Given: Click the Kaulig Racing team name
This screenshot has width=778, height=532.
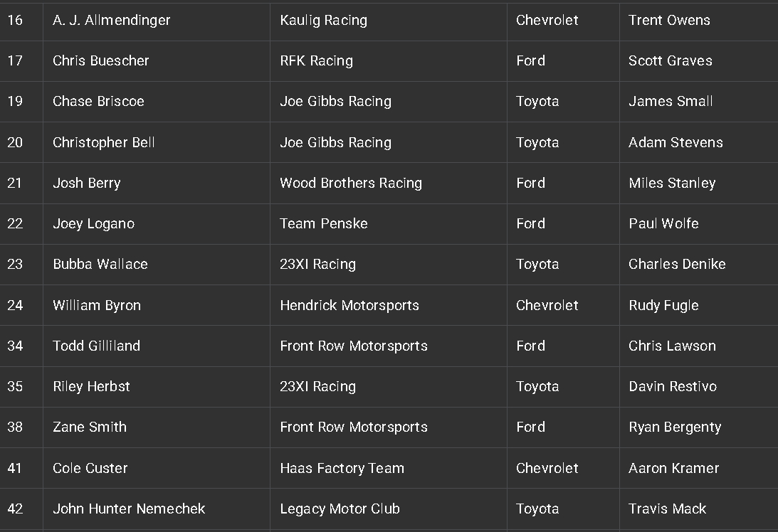Looking at the screenshot, I should pyautogui.click(x=324, y=21).
